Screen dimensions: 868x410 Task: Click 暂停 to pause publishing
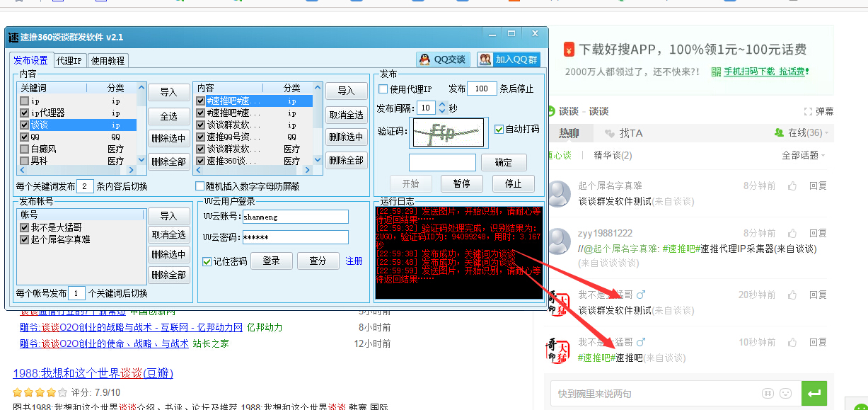click(461, 183)
